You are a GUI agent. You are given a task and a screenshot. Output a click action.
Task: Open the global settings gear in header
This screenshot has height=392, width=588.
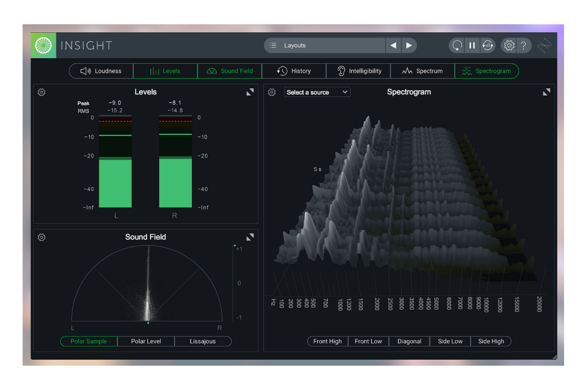click(x=509, y=46)
